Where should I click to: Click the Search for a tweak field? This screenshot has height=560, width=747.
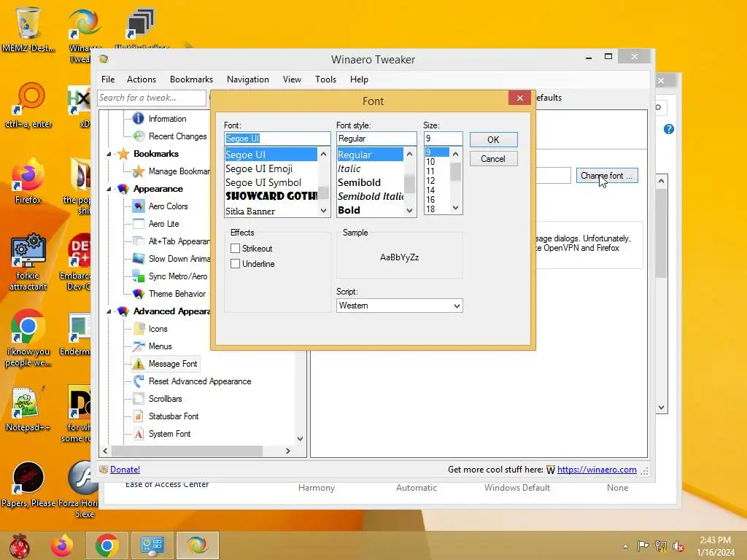coord(152,98)
